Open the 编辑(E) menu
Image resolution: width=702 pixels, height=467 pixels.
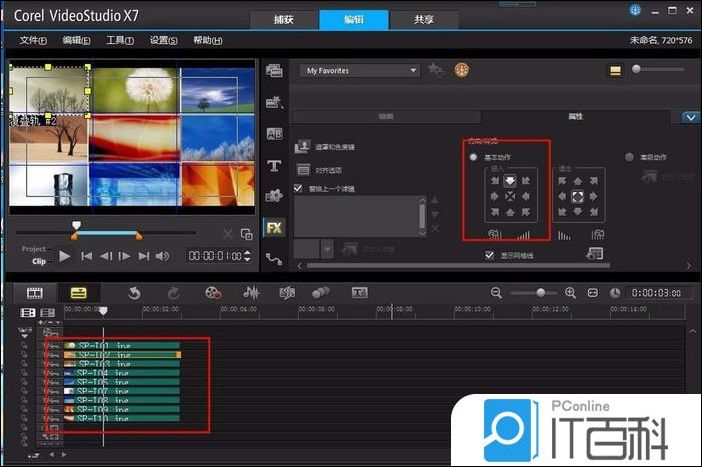[77, 40]
